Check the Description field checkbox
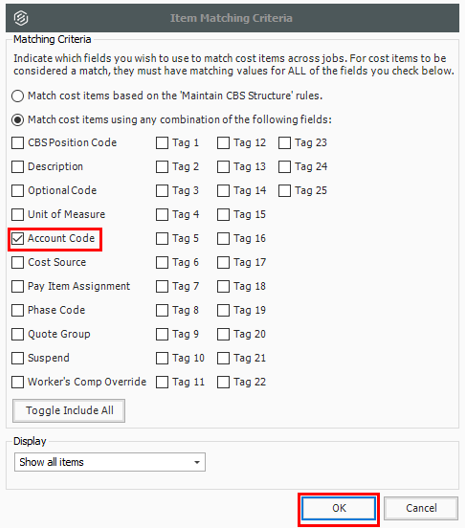The image size is (465, 528). click(18, 167)
